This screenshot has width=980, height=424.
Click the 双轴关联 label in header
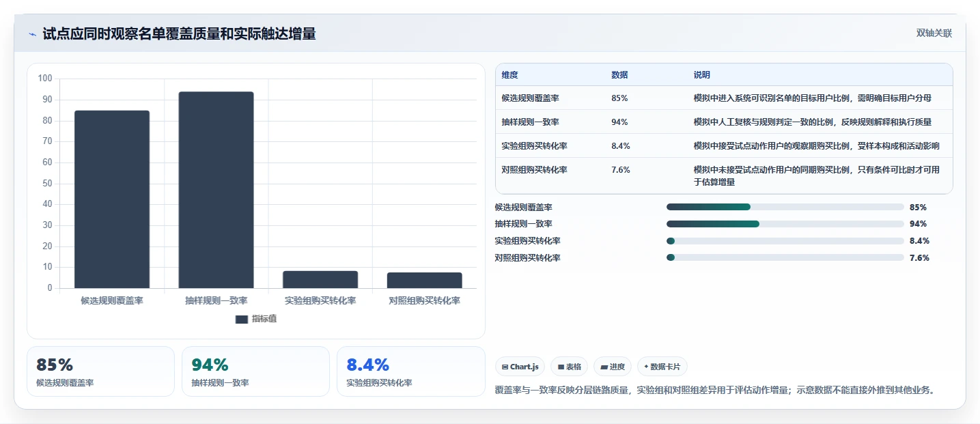pos(934,33)
